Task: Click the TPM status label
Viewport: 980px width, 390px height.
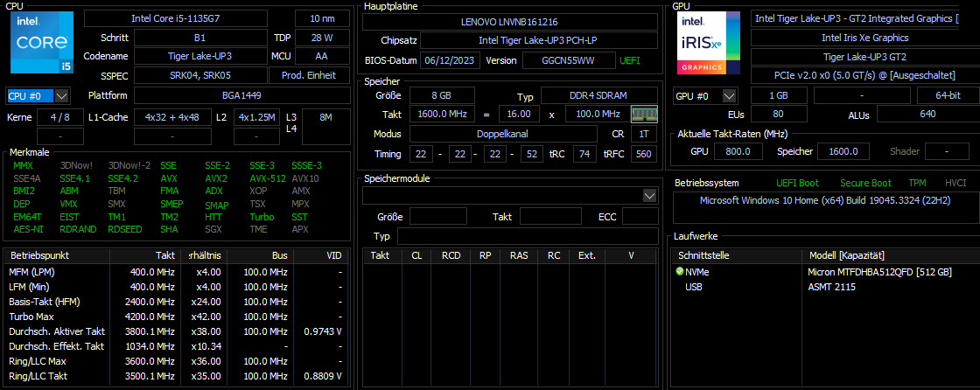Action: pyautogui.click(x=918, y=183)
